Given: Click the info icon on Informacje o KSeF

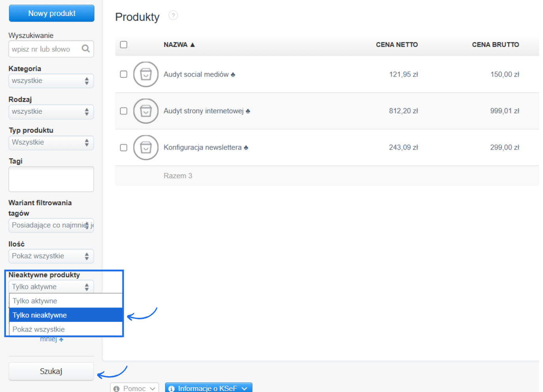Looking at the screenshot, I should 172,388.
